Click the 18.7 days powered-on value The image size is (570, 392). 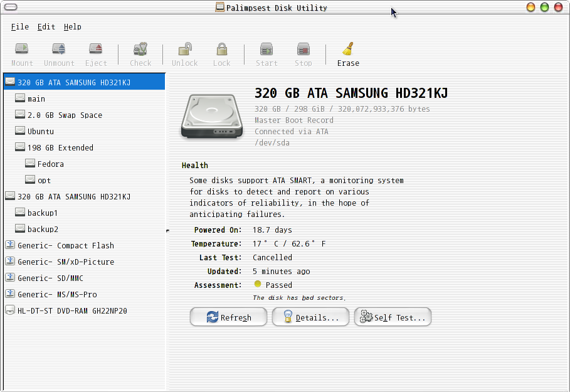272,230
